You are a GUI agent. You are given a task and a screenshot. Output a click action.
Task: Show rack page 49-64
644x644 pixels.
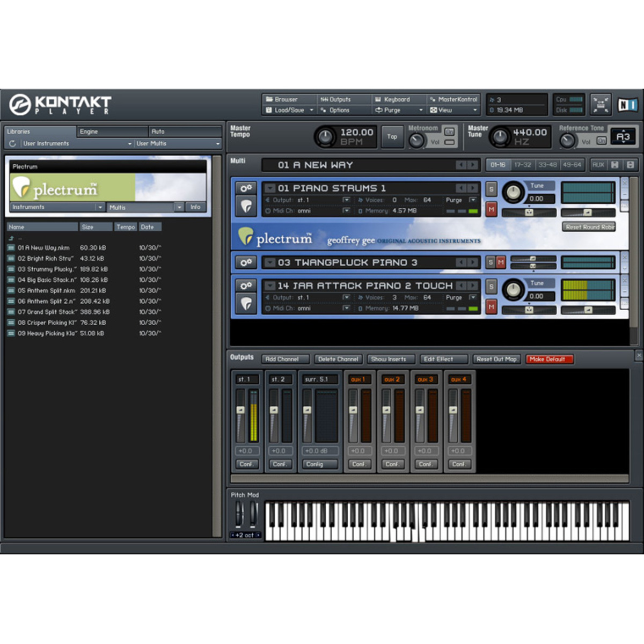pos(572,165)
